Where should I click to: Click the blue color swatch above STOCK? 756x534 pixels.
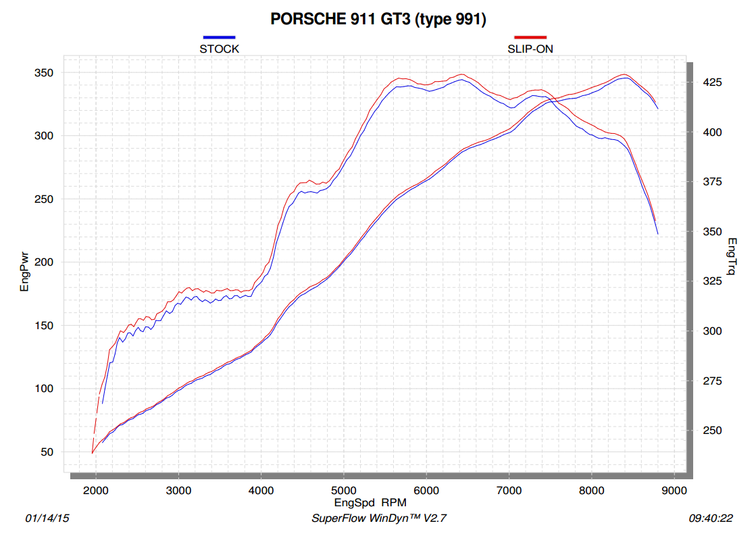coord(218,37)
